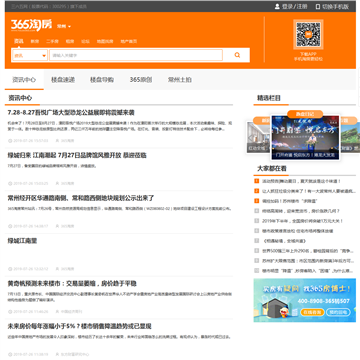Switch to the 365原创 tab

pos(141,80)
